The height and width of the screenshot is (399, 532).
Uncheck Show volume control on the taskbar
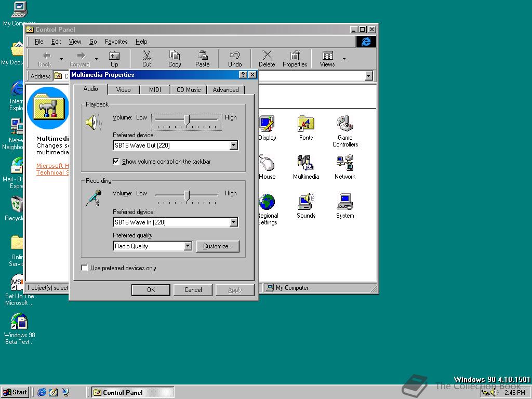click(116, 161)
